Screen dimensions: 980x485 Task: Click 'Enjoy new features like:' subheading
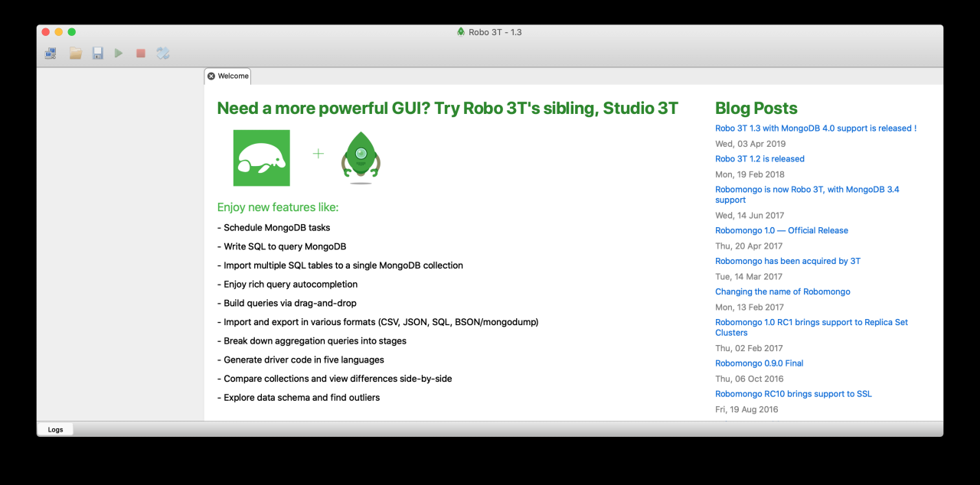[x=278, y=207]
